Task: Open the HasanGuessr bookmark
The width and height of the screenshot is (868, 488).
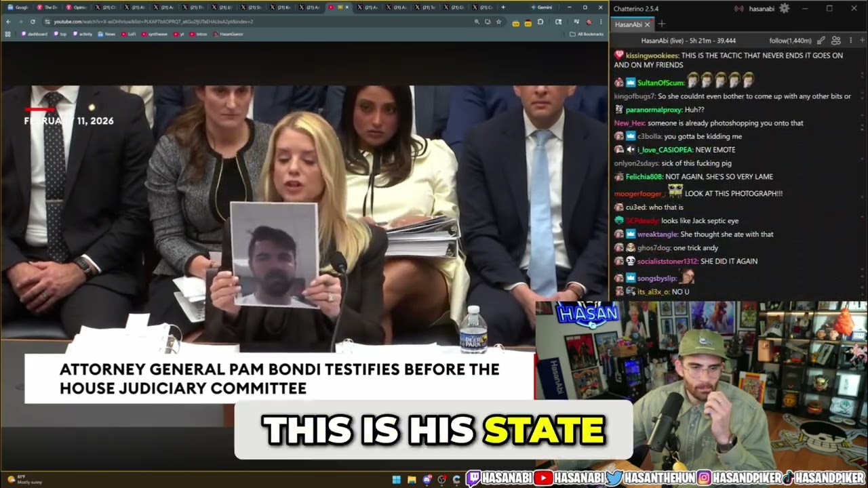Action: click(228, 34)
